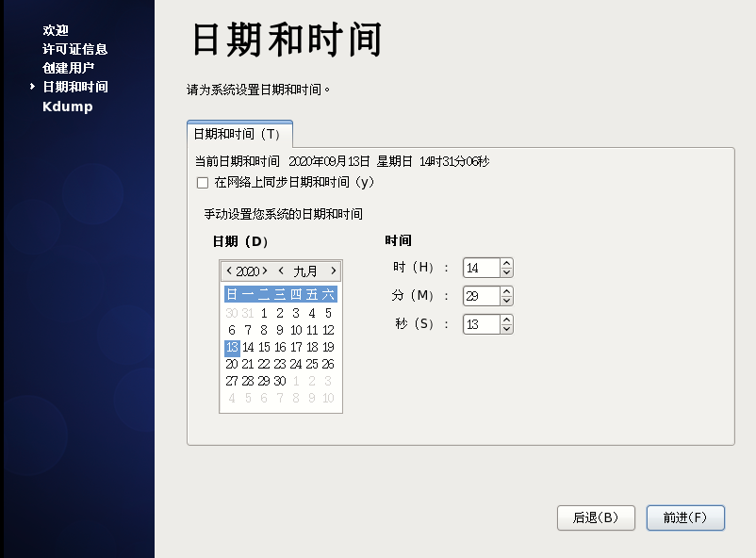Click greyed day 10 of next month

tap(328, 398)
